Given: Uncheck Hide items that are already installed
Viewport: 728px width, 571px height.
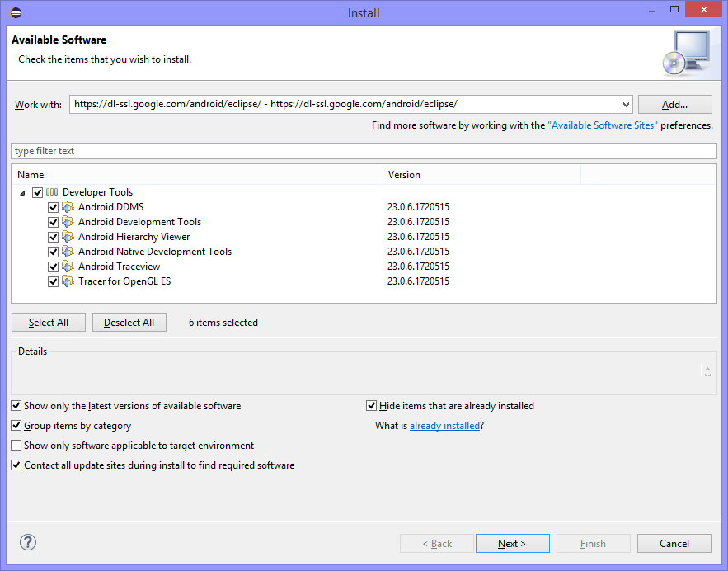Looking at the screenshot, I should click(372, 406).
